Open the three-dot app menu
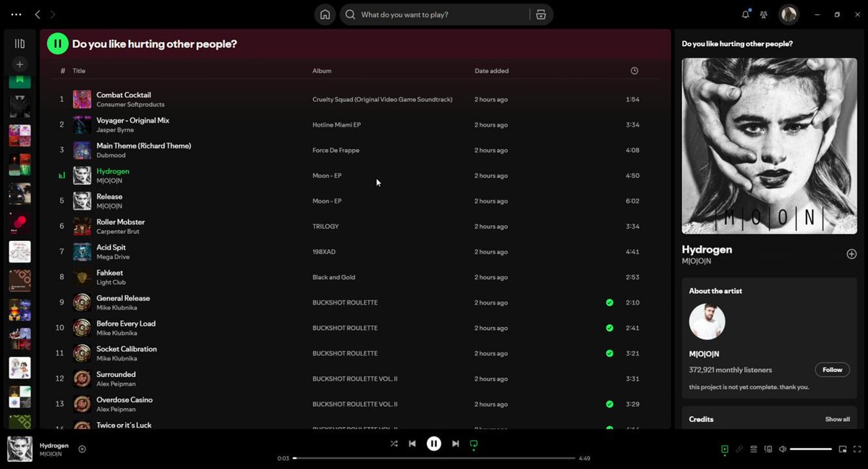 point(16,14)
